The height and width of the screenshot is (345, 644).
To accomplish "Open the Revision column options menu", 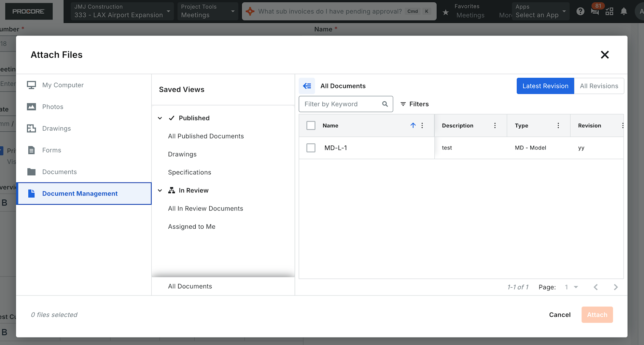I will (622, 126).
